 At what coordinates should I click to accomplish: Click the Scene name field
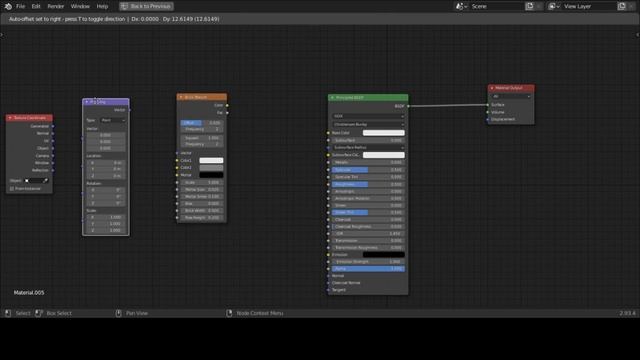click(x=496, y=6)
